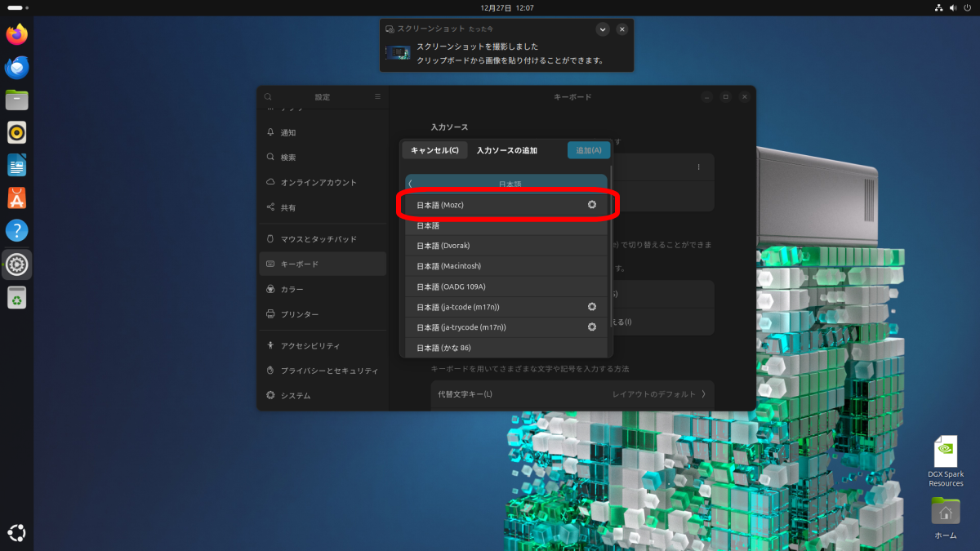The image size is (980, 551).
Task: Open the 代替文字キー(L) layout default row
Action: pyautogui.click(x=572, y=394)
